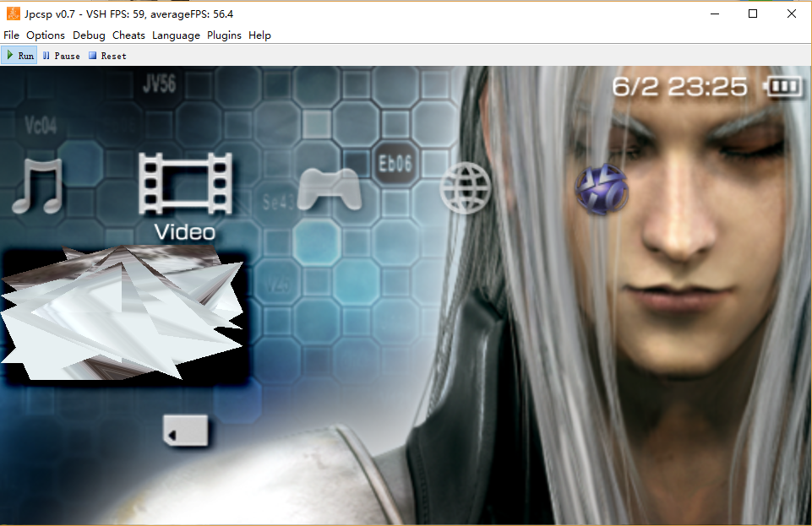Click the Pause toolbar button

(61, 56)
